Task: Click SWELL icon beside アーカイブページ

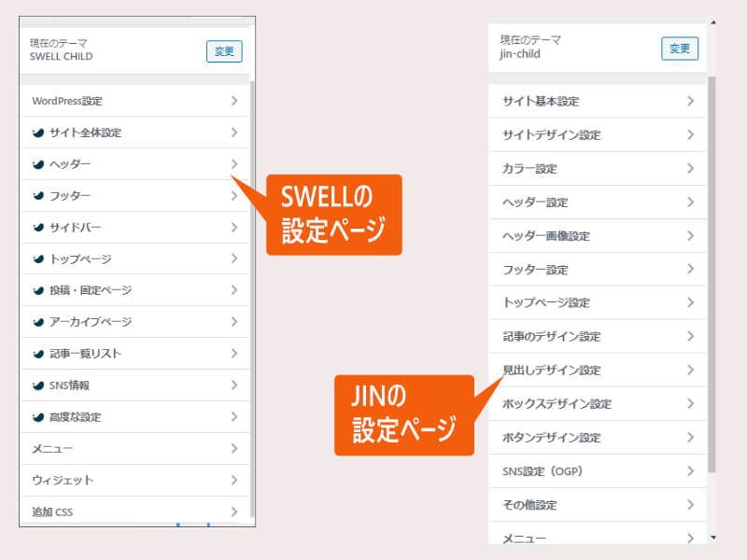Action: tap(38, 322)
